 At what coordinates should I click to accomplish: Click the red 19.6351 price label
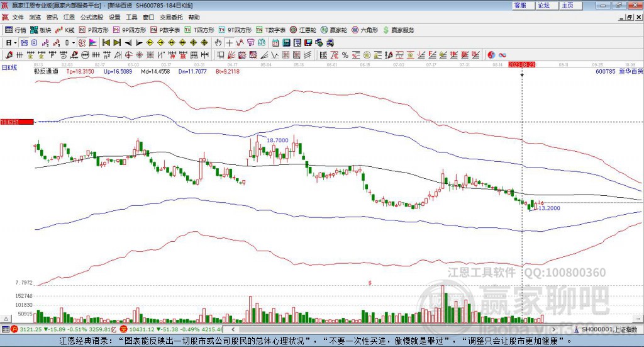pyautogui.click(x=17, y=122)
